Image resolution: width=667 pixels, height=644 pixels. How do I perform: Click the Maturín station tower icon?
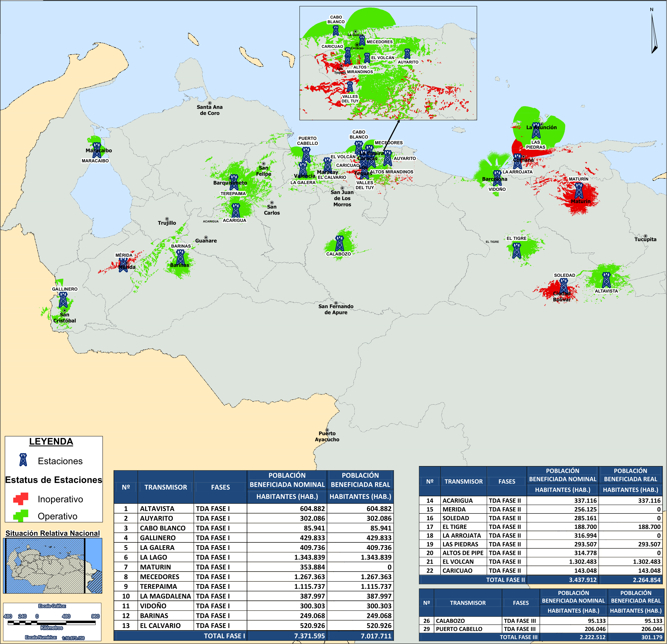(x=579, y=190)
